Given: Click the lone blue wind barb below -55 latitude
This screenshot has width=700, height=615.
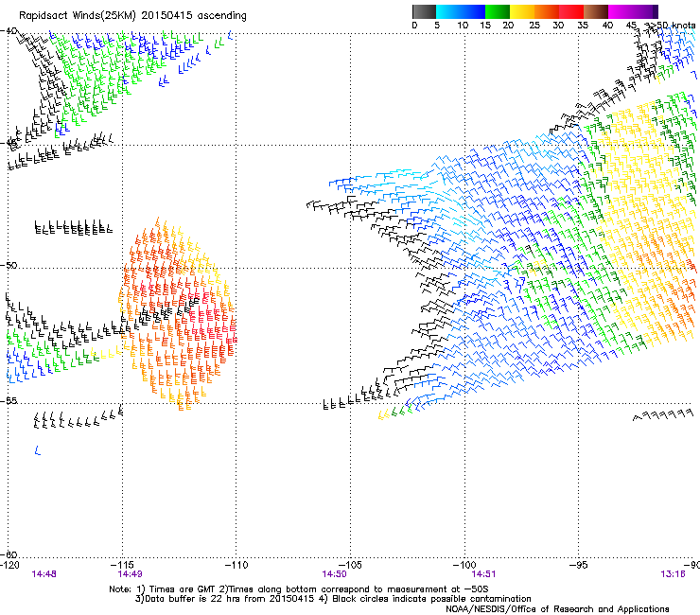Looking at the screenshot, I should (x=38, y=450).
